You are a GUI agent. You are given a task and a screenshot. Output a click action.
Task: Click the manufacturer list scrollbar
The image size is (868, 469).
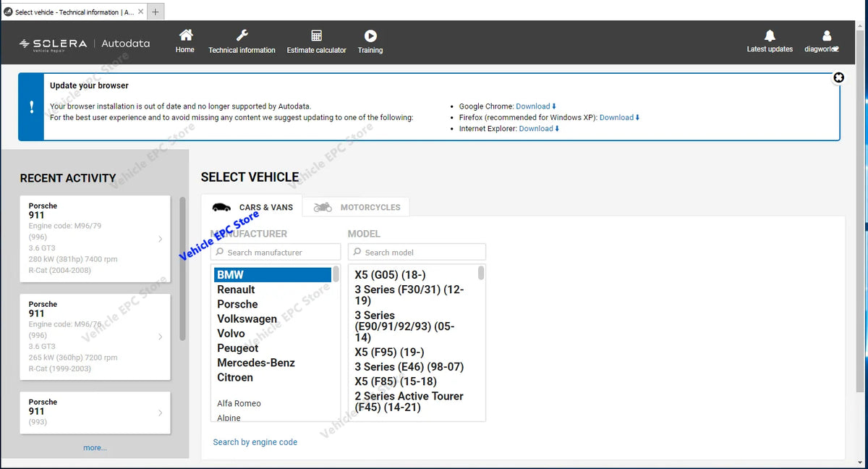pos(336,275)
